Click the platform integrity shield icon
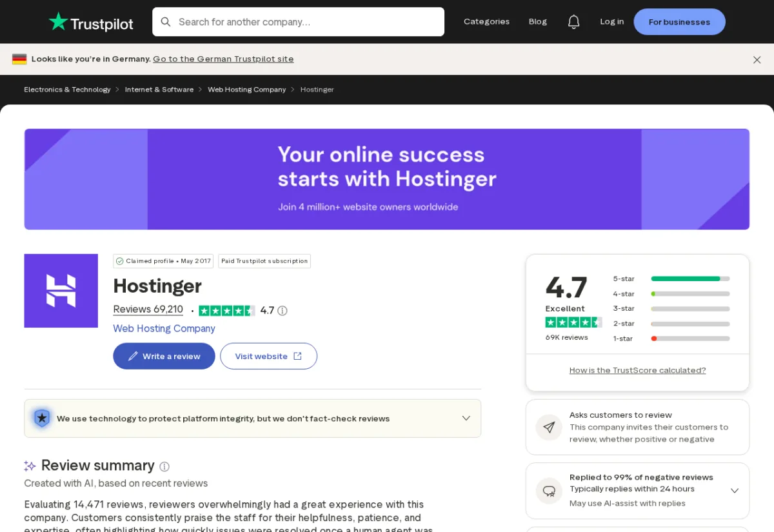The image size is (774, 532). [42, 419]
